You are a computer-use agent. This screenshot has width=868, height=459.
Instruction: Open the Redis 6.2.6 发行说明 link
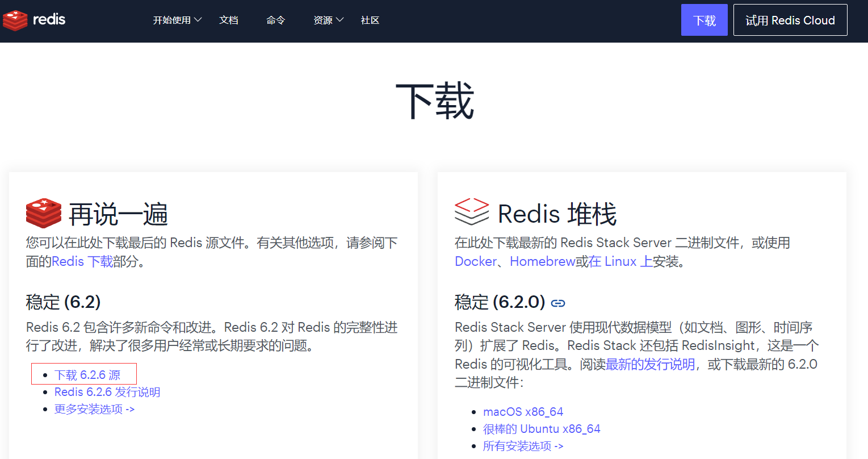pyautogui.click(x=107, y=392)
